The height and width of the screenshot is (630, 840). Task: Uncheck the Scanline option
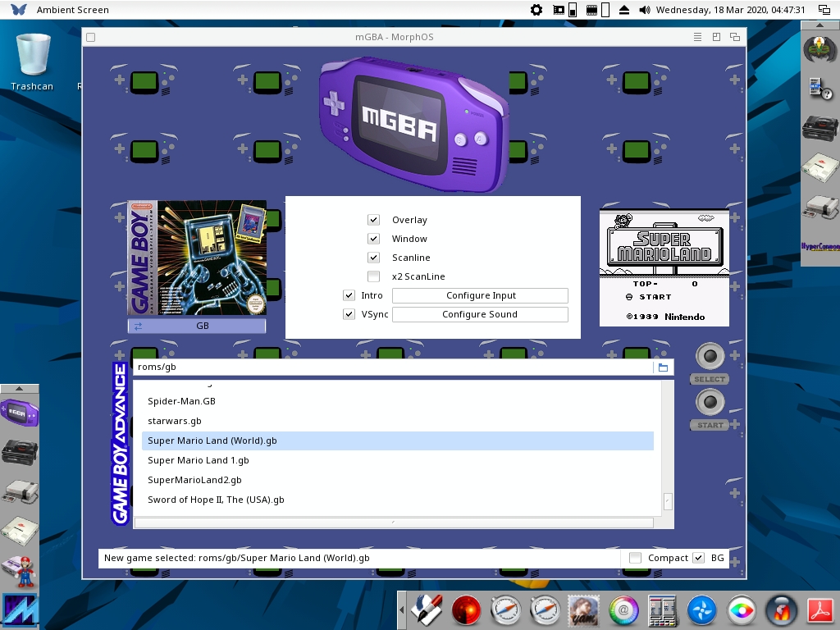[374, 258]
